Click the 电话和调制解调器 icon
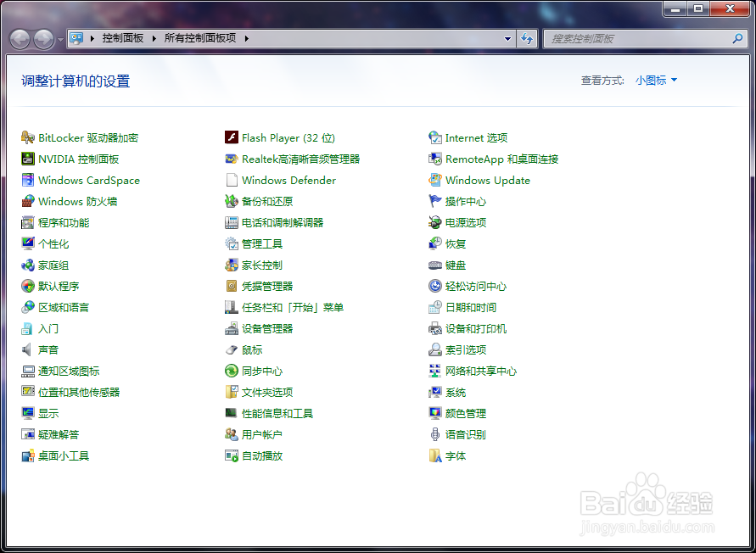 pyautogui.click(x=232, y=223)
